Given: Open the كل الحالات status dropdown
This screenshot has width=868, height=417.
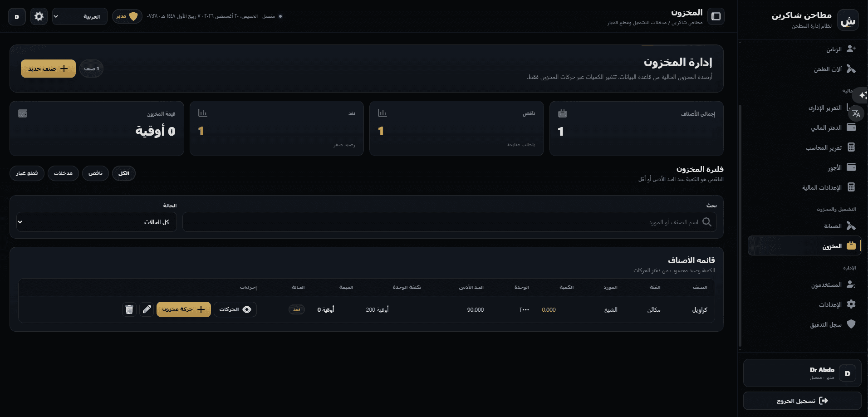Looking at the screenshot, I should (x=97, y=222).
